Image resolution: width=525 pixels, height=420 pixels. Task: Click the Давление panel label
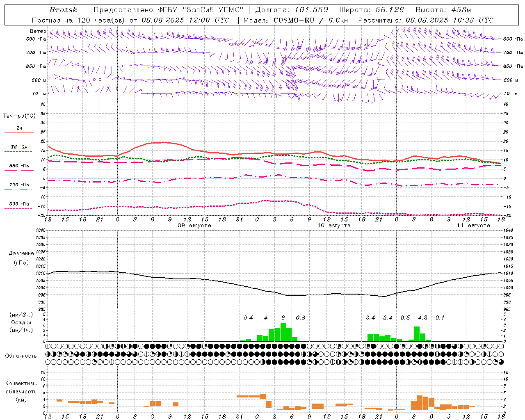click(21, 253)
